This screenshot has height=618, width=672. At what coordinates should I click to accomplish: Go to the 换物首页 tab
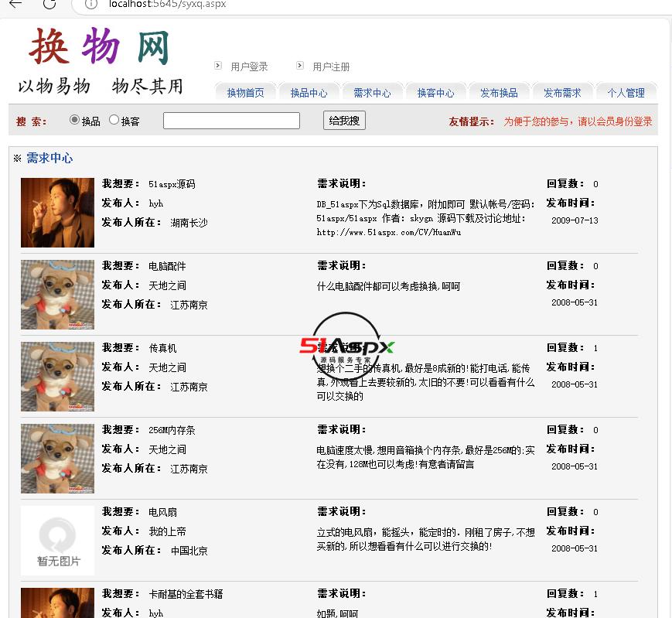point(245,93)
